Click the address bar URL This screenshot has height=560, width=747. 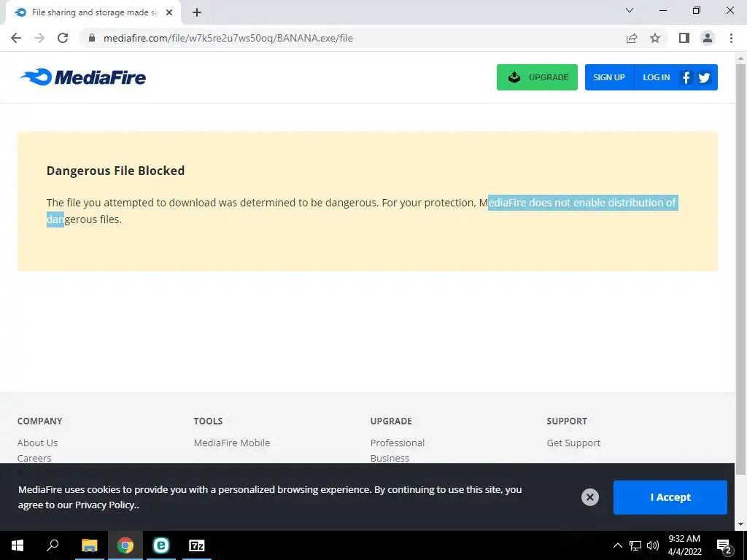[x=228, y=38]
